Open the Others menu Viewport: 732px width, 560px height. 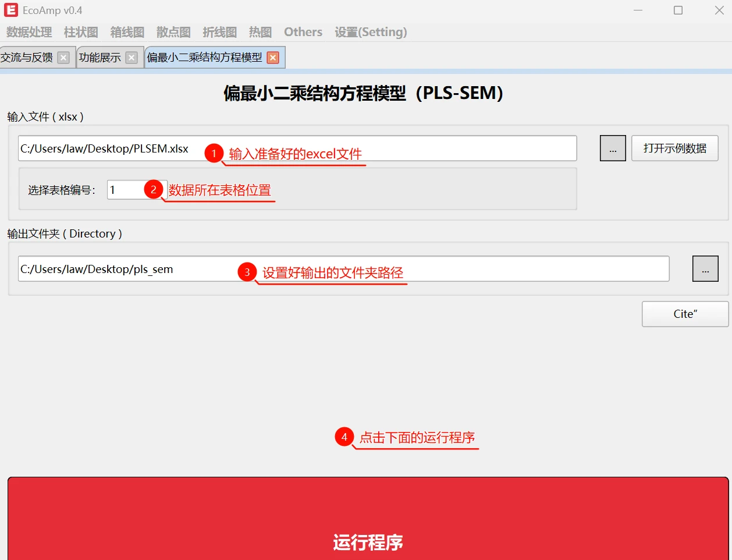tap(303, 32)
